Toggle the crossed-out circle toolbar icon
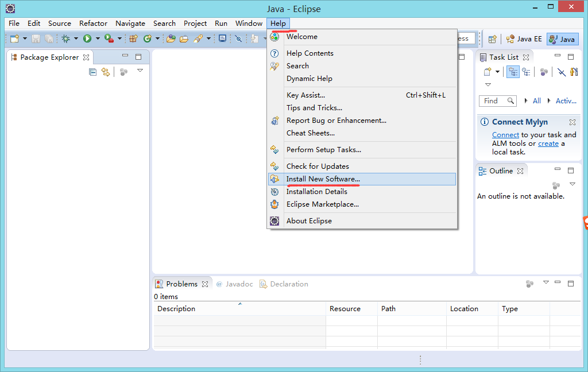588x372 pixels. [x=238, y=38]
